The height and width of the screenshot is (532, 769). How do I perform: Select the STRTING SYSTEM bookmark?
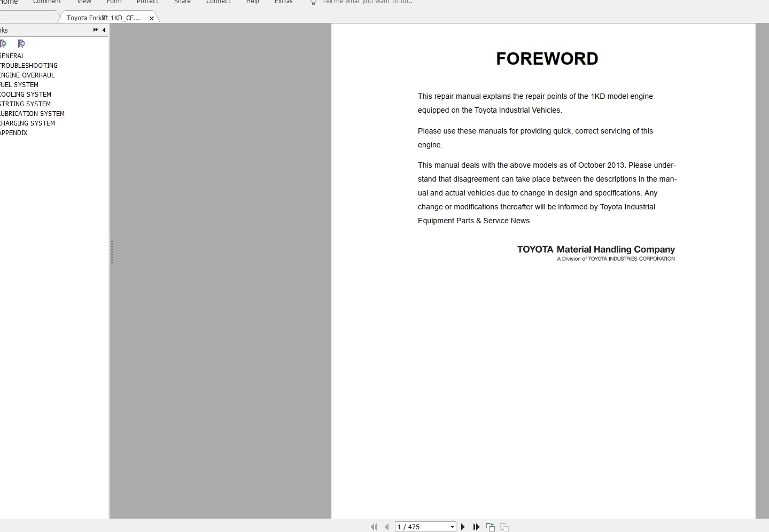(x=25, y=104)
